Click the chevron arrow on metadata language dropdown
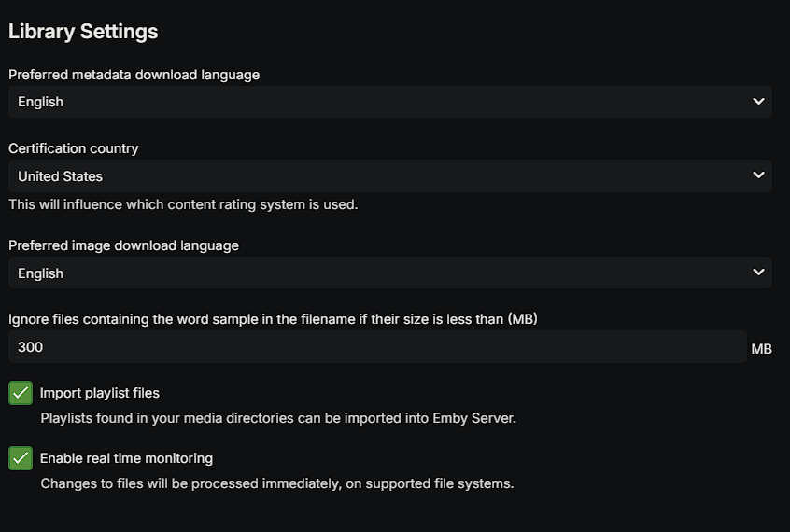 point(758,101)
